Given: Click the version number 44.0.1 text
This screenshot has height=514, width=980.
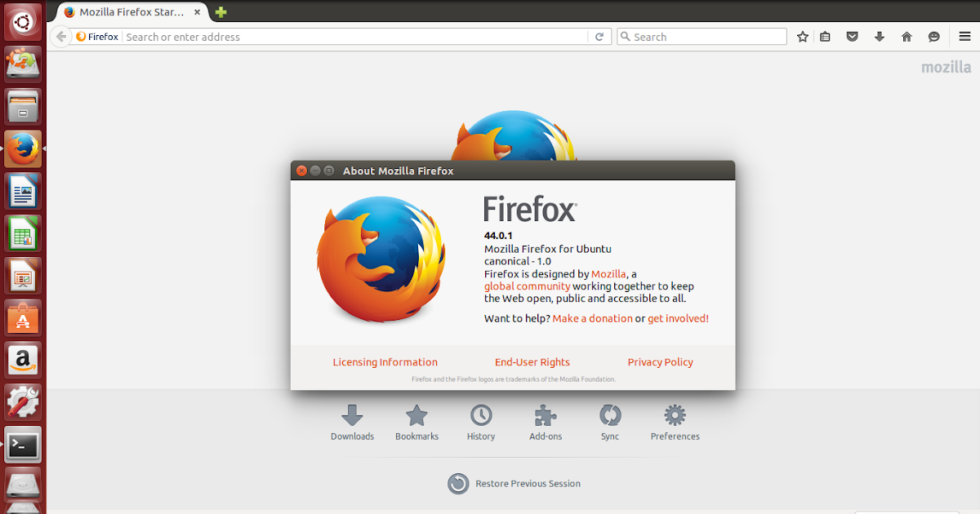Looking at the screenshot, I should 498,236.
